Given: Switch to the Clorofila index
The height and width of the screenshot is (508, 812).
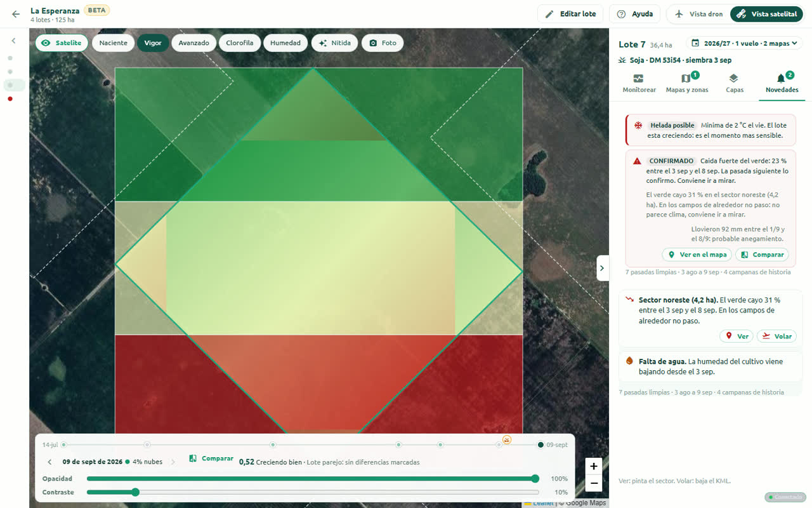Looking at the screenshot, I should 240,43.
